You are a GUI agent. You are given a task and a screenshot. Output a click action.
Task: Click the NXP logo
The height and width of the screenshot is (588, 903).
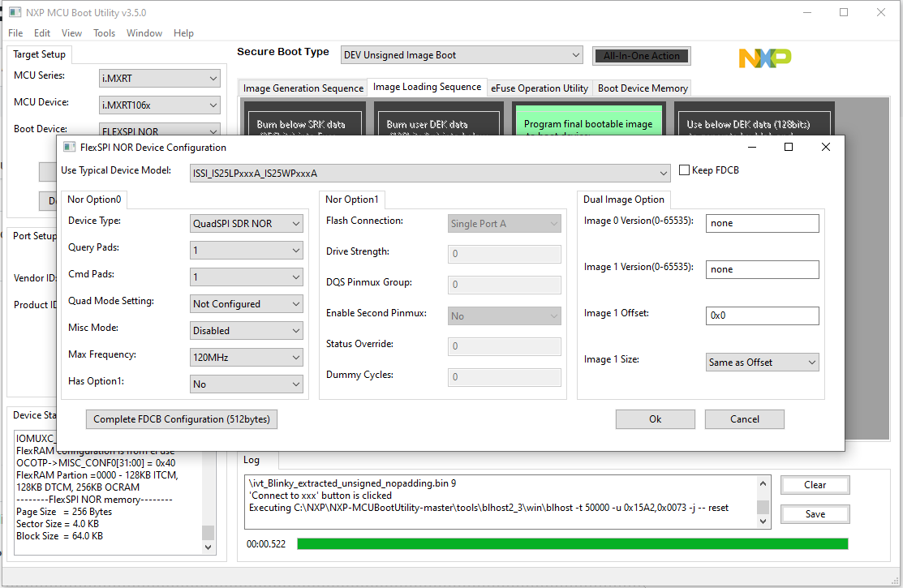point(763,58)
